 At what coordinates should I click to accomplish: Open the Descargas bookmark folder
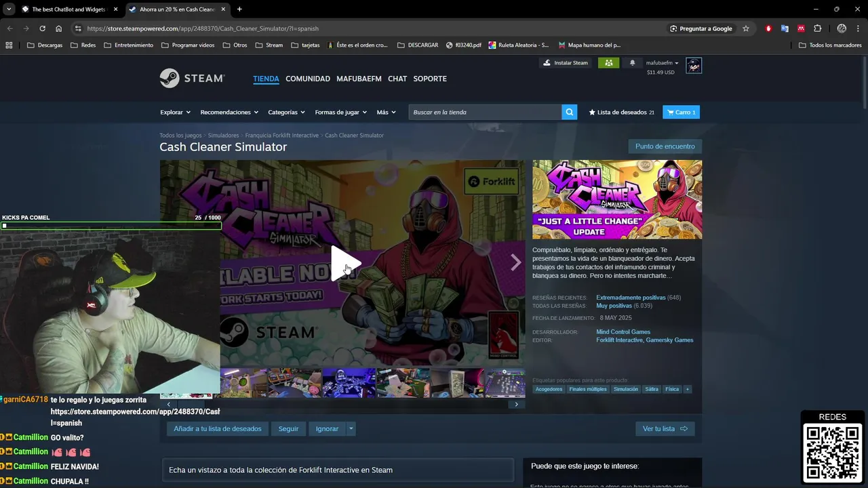pos(45,45)
